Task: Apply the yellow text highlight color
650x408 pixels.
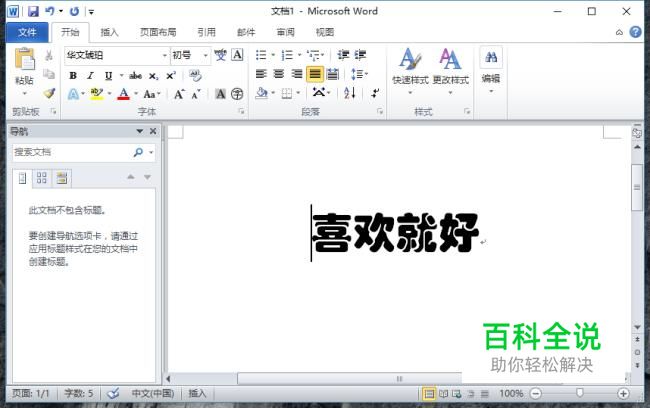Action: [97, 94]
